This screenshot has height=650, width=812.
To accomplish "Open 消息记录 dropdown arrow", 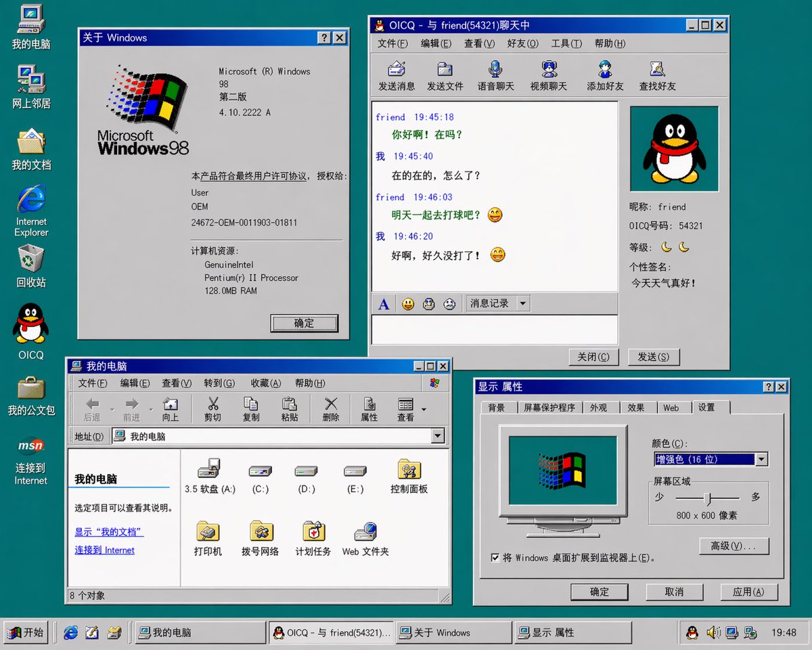I will point(522,304).
